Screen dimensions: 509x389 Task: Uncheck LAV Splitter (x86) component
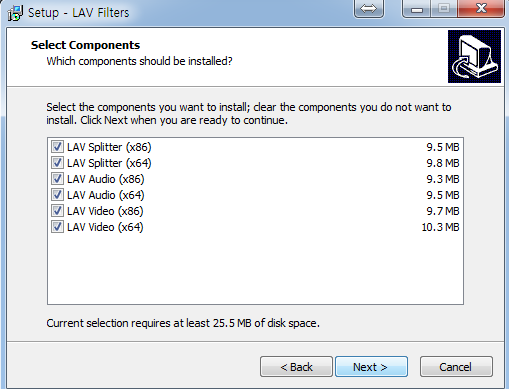(x=57, y=147)
